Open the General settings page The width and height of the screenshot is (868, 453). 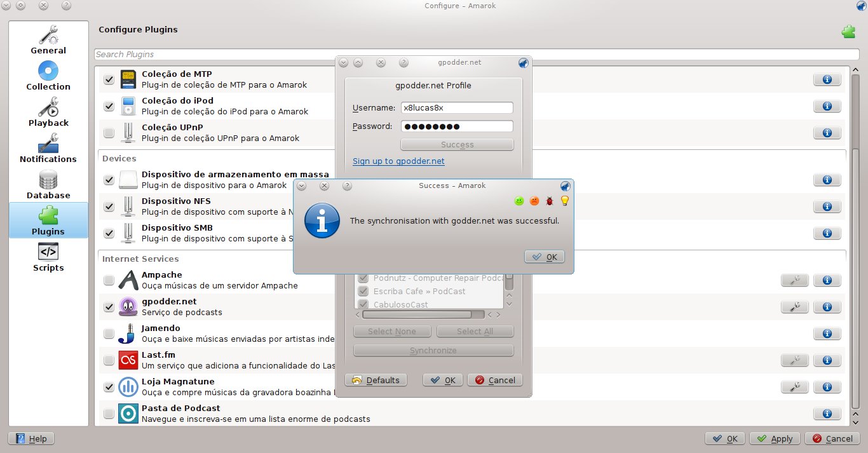(x=48, y=39)
